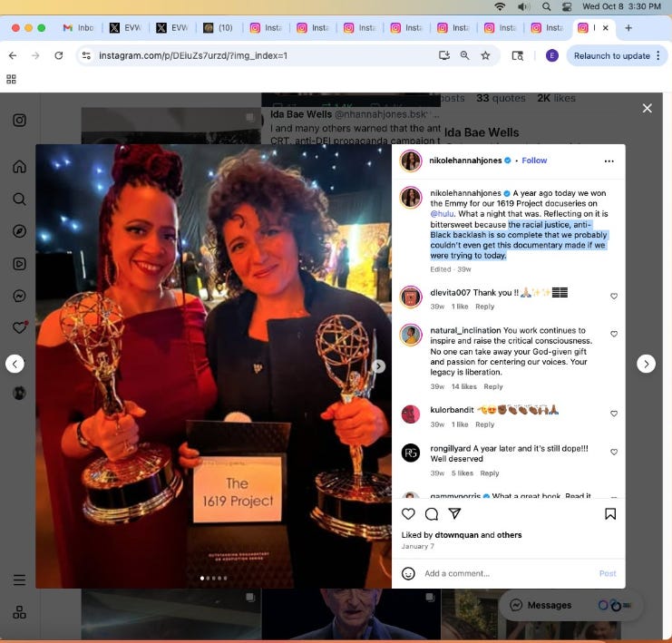View 5 likes on rongillyard's comment
The height and width of the screenshot is (643, 672).
[462, 473]
